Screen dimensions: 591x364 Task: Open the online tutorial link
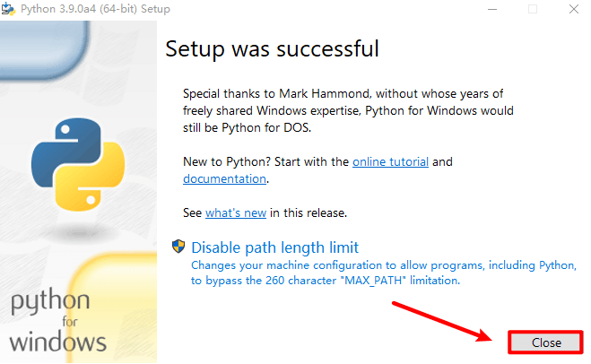pyautogui.click(x=390, y=161)
